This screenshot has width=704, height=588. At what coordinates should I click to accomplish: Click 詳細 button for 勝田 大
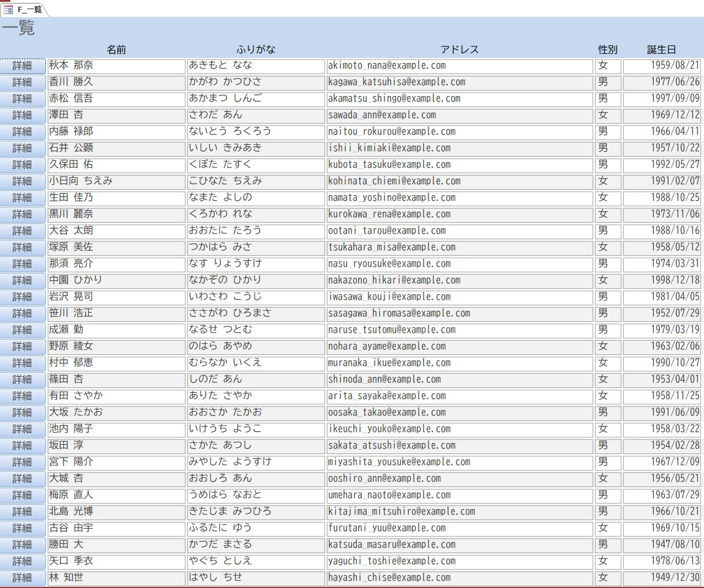tap(23, 545)
